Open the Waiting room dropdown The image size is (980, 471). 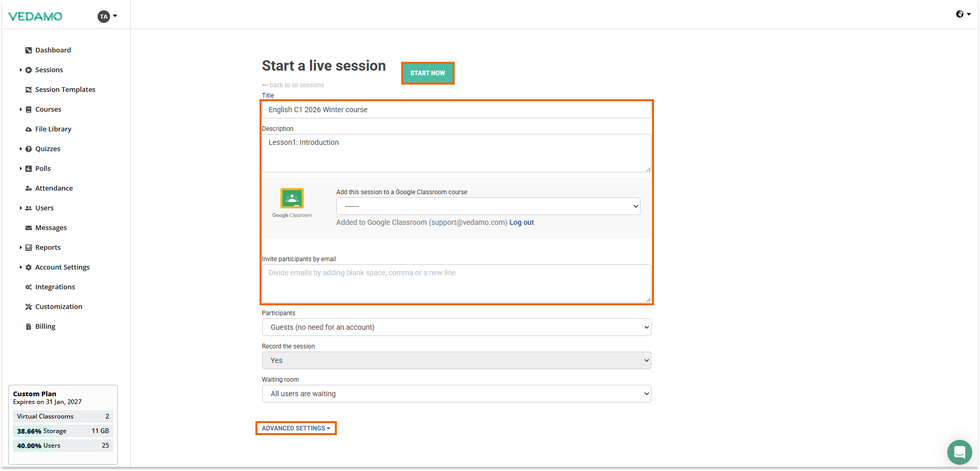pyautogui.click(x=456, y=394)
